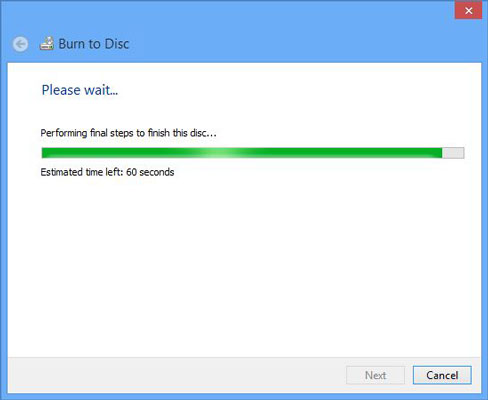488x400 pixels.
Task: Click the "Burn to Disc" title text
Action: point(94,44)
